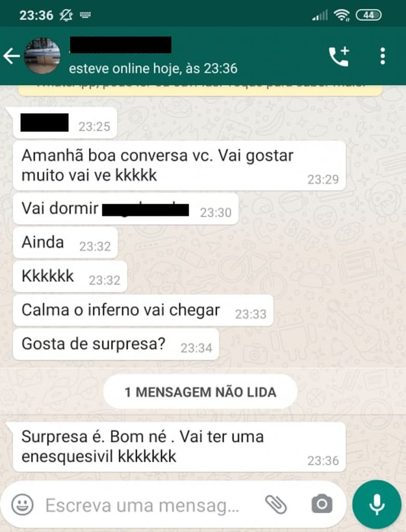
Task: Tap the muted notifications bell icon
Action: 66,15
